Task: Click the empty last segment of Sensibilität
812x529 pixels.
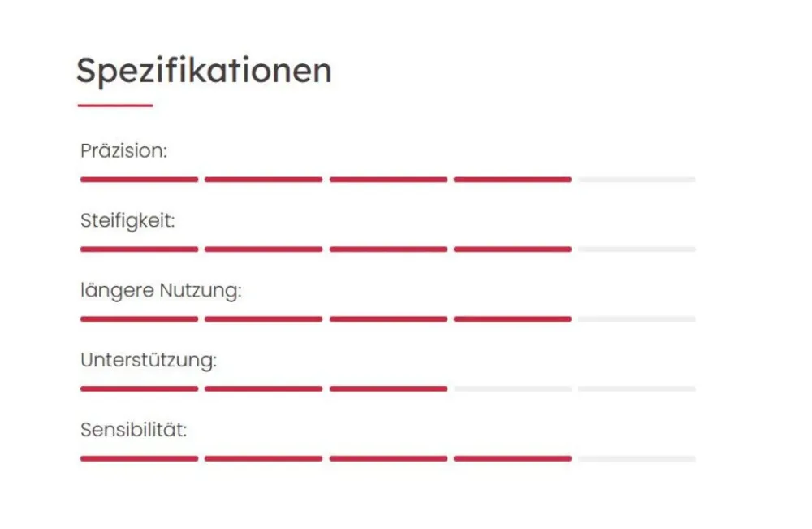Action: (637, 459)
